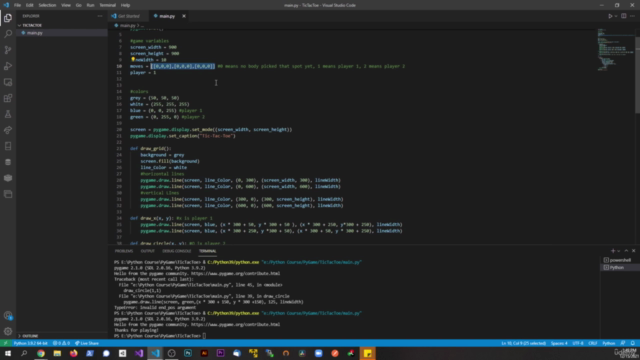Open the notifications bell icon
This screenshot has width=640, height=360.
(633, 343)
